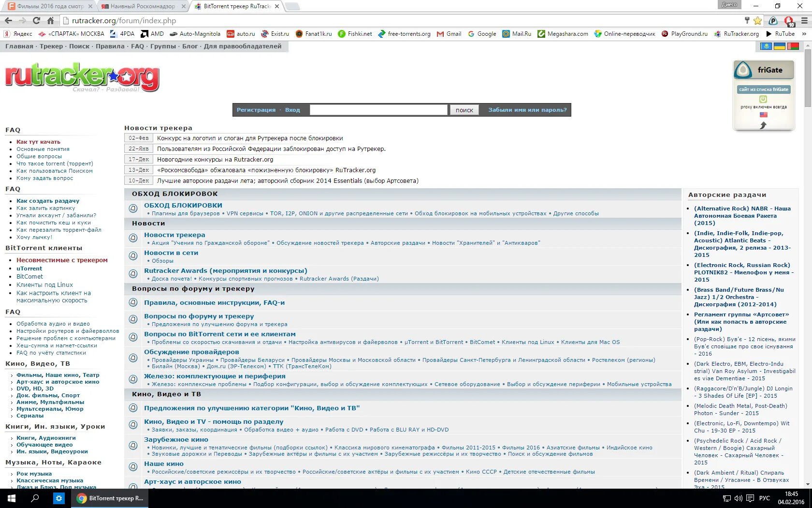The image size is (812, 508).
Task: Click the friGate pin arrow icon
Action: (x=763, y=125)
